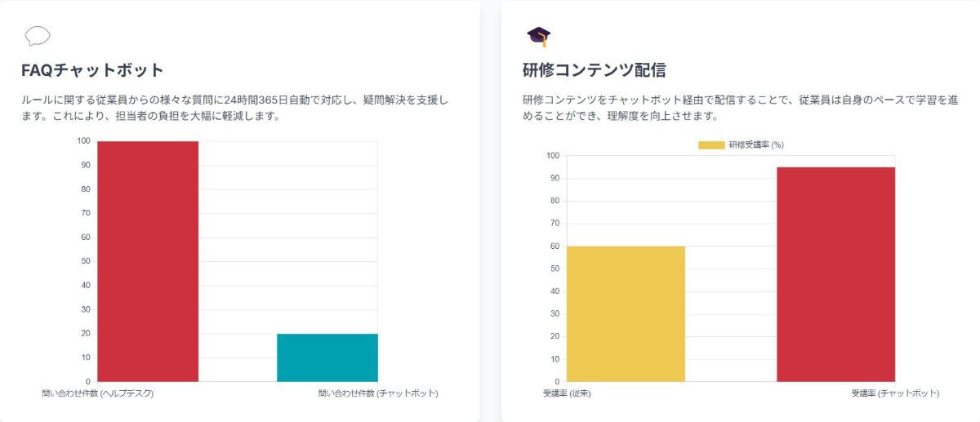Click the 100 tick on FAQ chart axis
The image size is (980, 422).
click(x=83, y=141)
